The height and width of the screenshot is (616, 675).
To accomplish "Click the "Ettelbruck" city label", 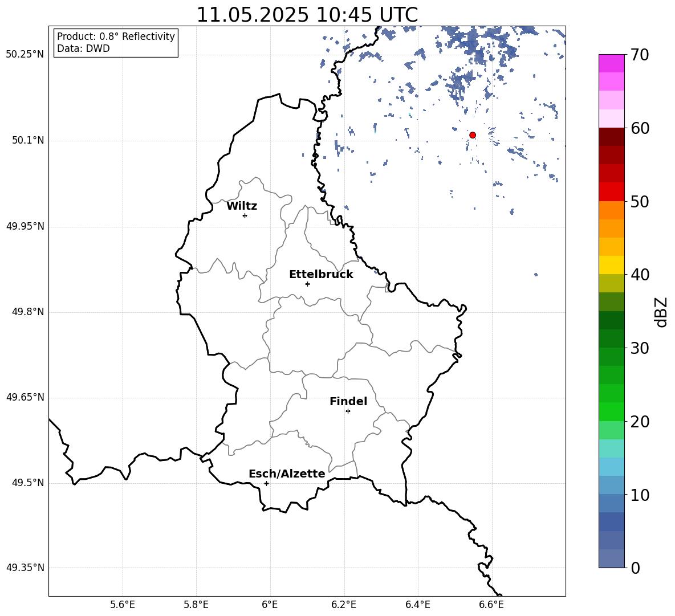I will tap(321, 275).
